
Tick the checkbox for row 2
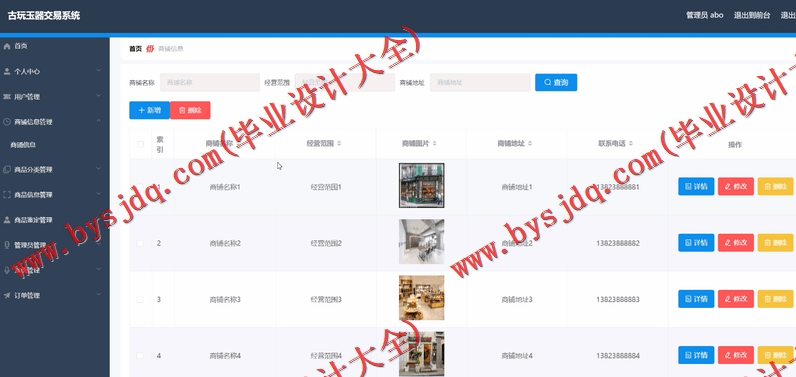140,243
